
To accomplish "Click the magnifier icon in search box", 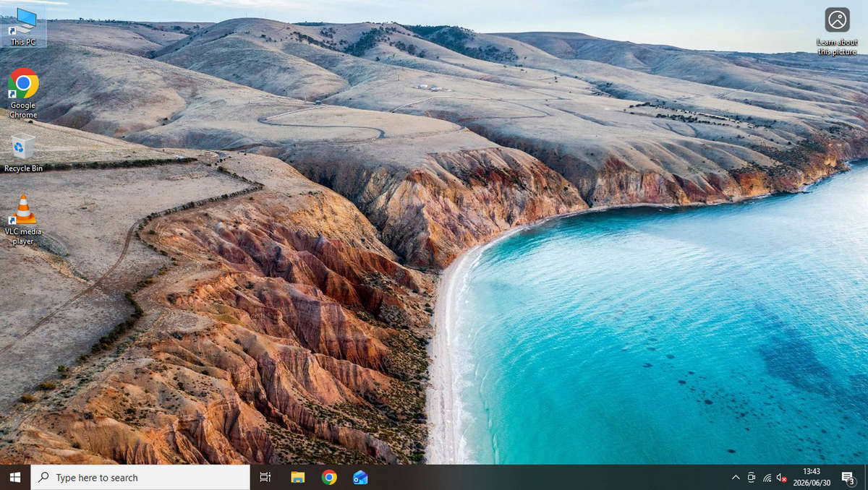I will click(44, 477).
